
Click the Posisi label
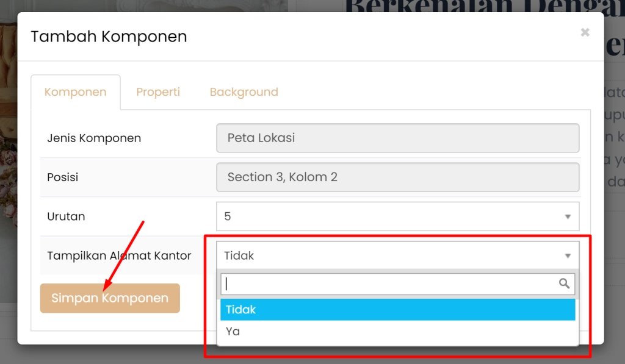[x=63, y=177]
